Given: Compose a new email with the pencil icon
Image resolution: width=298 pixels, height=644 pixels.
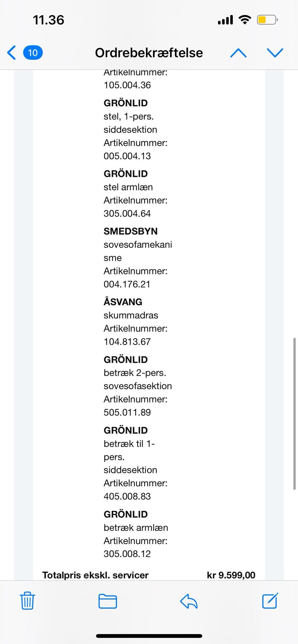Looking at the screenshot, I should (x=270, y=601).
